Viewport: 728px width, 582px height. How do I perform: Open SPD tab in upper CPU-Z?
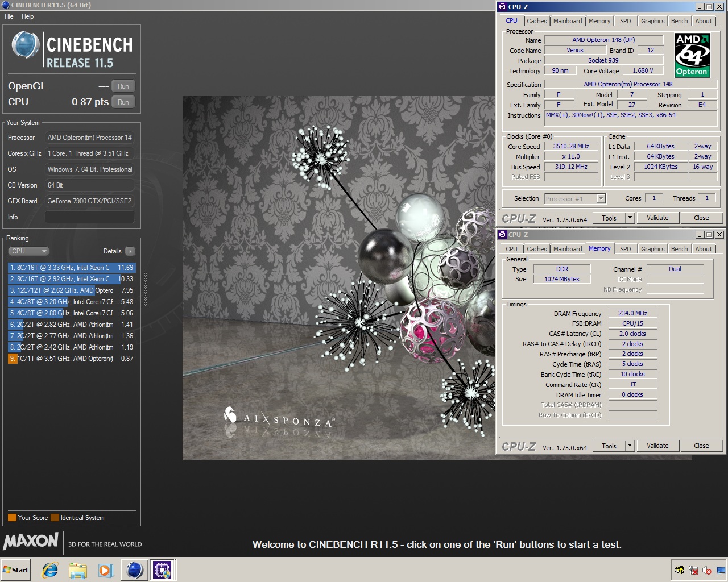click(626, 21)
